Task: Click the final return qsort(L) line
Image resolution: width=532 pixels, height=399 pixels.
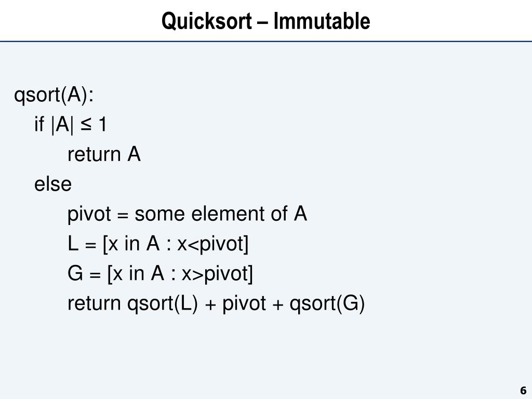Action: (x=216, y=303)
